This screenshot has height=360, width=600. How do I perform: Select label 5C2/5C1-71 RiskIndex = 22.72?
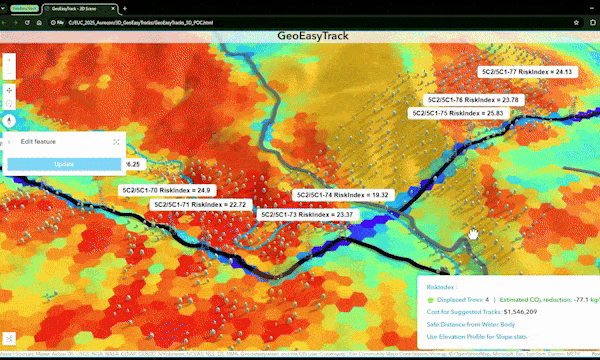pos(200,205)
